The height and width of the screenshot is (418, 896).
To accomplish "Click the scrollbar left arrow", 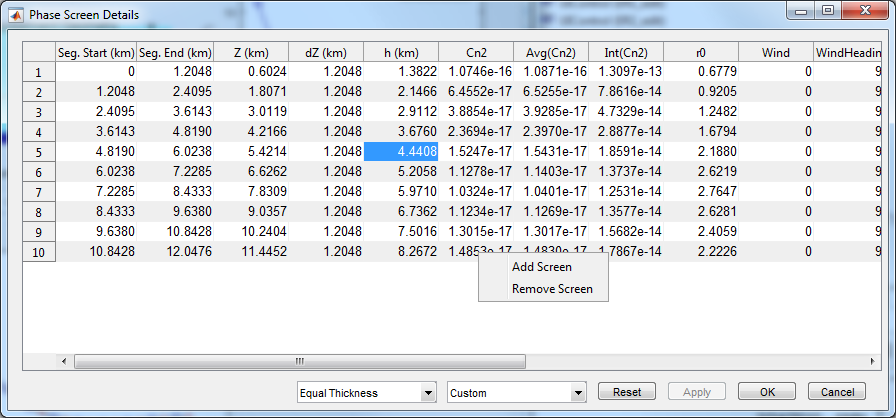I will coord(63,361).
